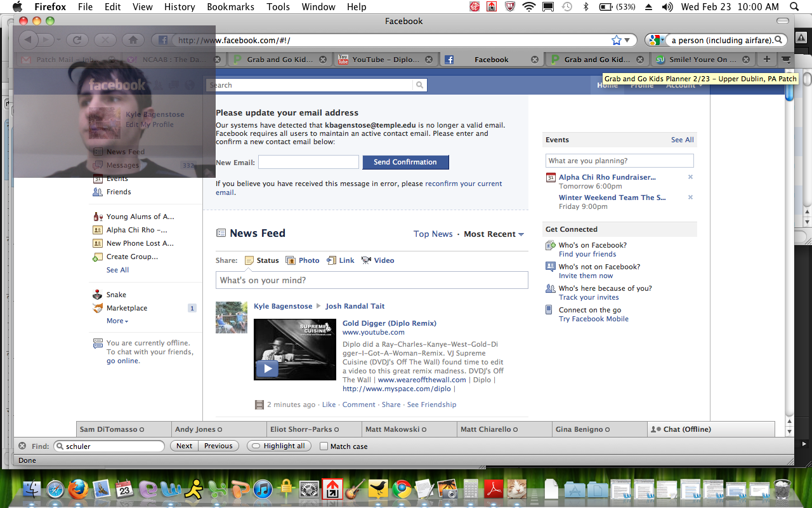Screen dimensions: 812x508
Task: Click the Find your friends link
Action: coord(587,254)
